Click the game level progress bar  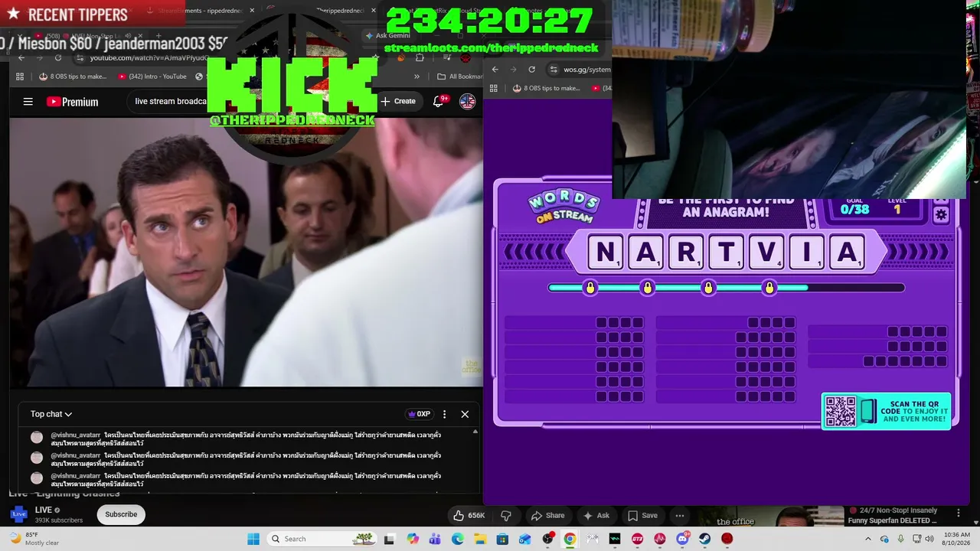point(727,288)
